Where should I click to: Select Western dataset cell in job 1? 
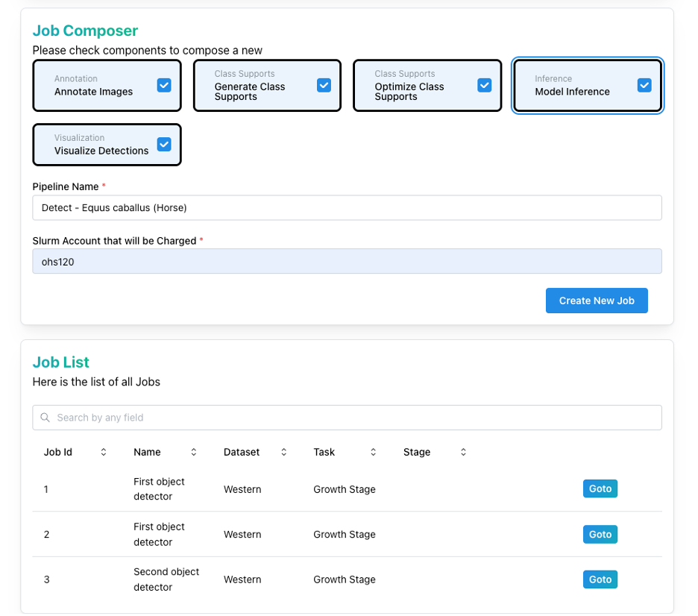tap(242, 489)
